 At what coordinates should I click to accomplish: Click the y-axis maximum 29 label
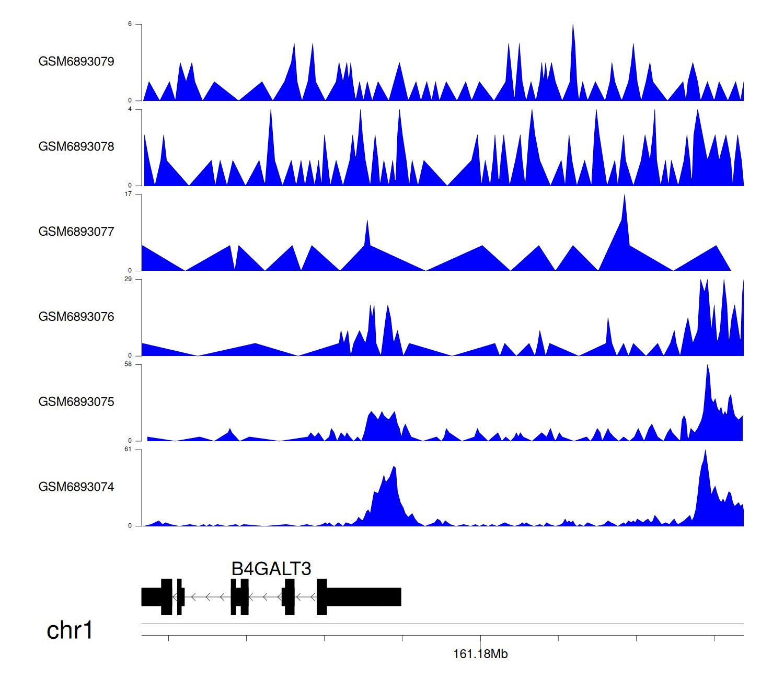[x=128, y=279]
